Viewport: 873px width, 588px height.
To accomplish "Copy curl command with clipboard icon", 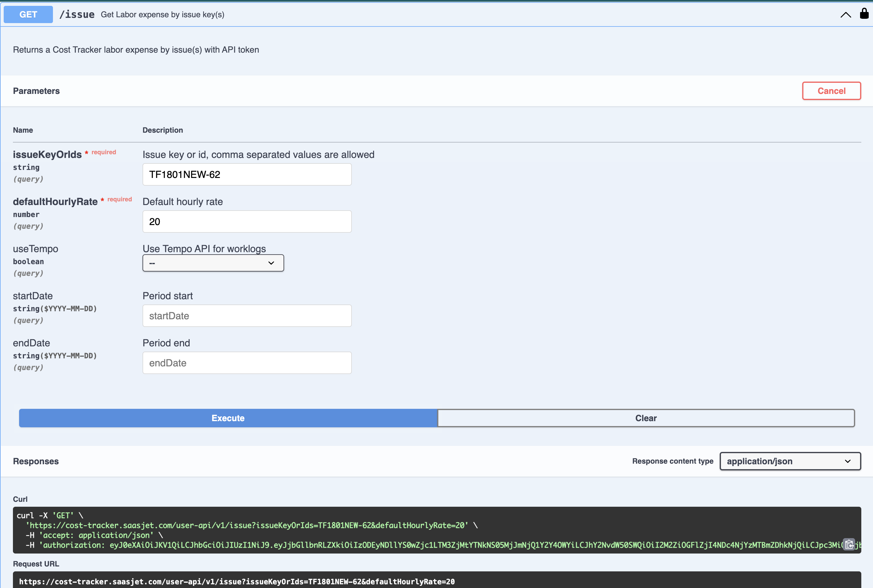I will (849, 544).
